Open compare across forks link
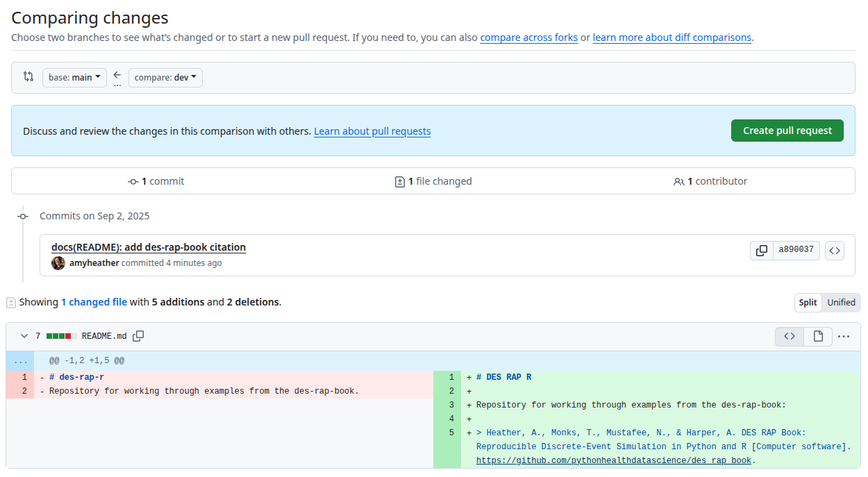Image resolution: width=868 pixels, height=477 pixels. 528,37
